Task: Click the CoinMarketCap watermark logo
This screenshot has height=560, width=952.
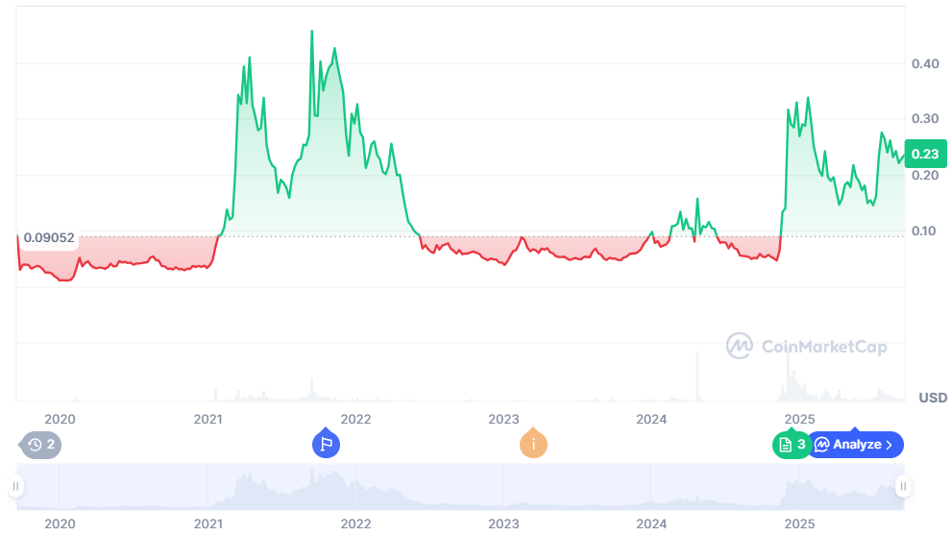Action: [x=806, y=347]
